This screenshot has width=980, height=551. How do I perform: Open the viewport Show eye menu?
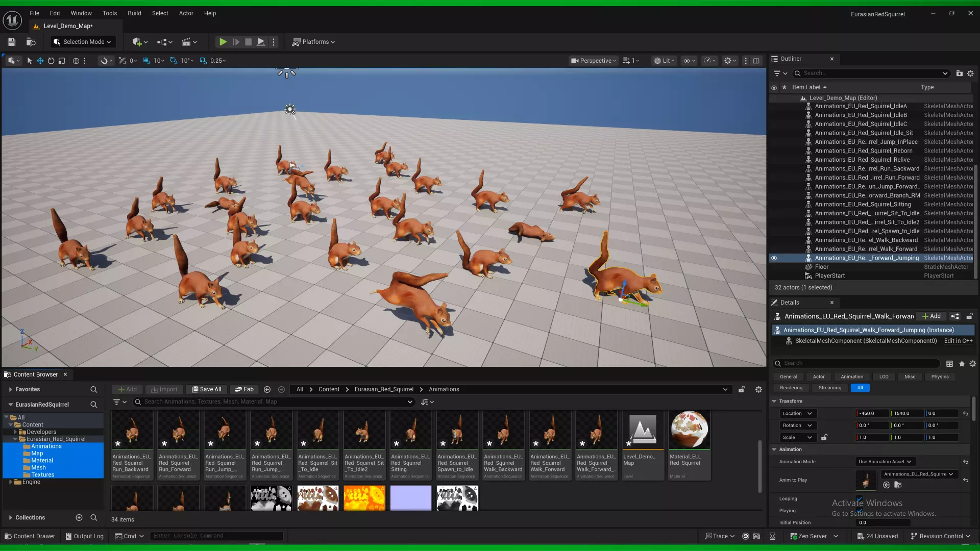(x=689, y=61)
